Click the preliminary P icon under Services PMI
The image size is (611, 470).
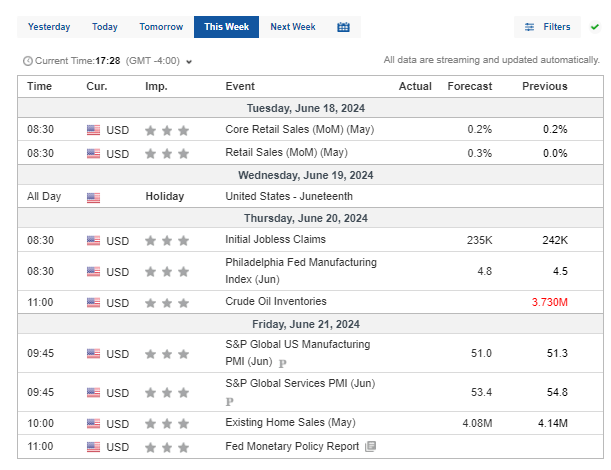point(230,400)
